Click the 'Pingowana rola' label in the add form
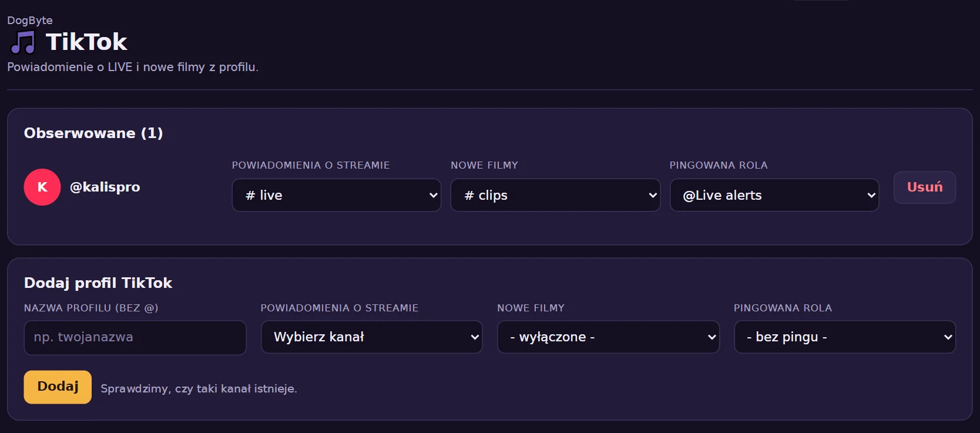 pyautogui.click(x=783, y=308)
